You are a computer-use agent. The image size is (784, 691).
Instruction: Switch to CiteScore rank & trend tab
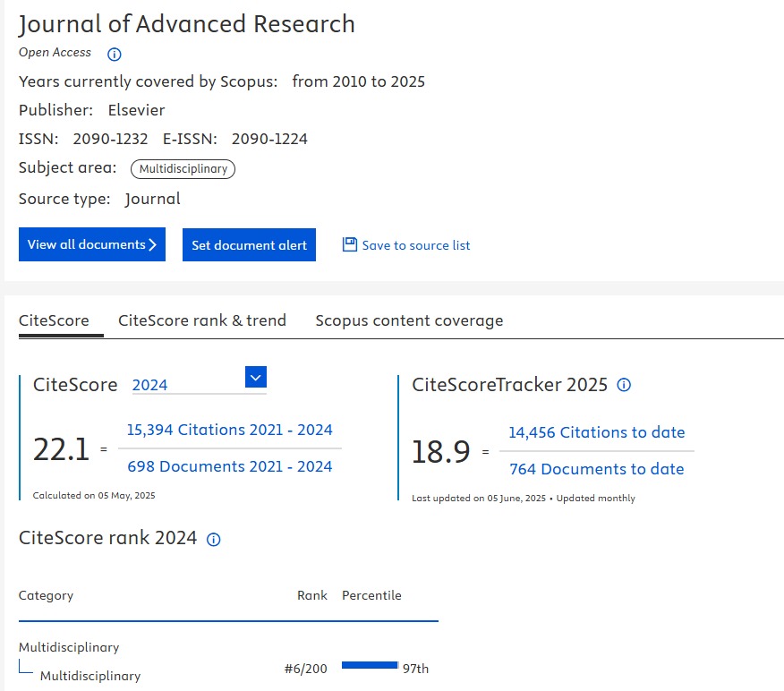tap(202, 320)
